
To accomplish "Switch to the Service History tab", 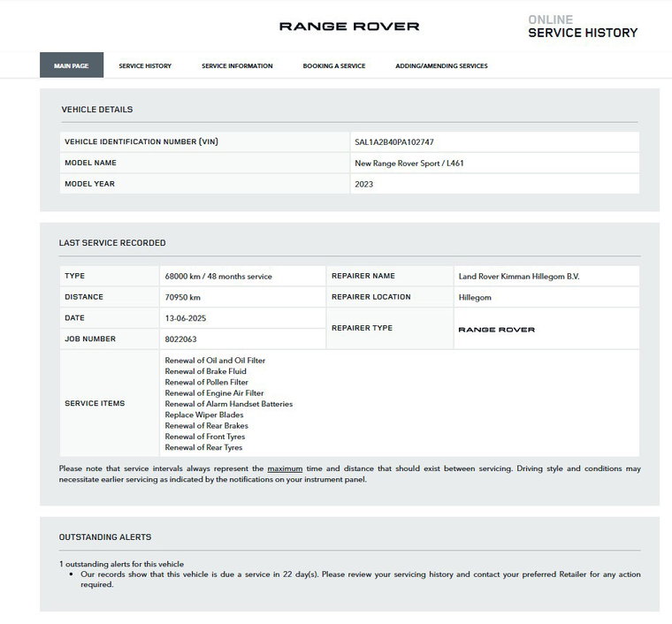I will click(145, 66).
